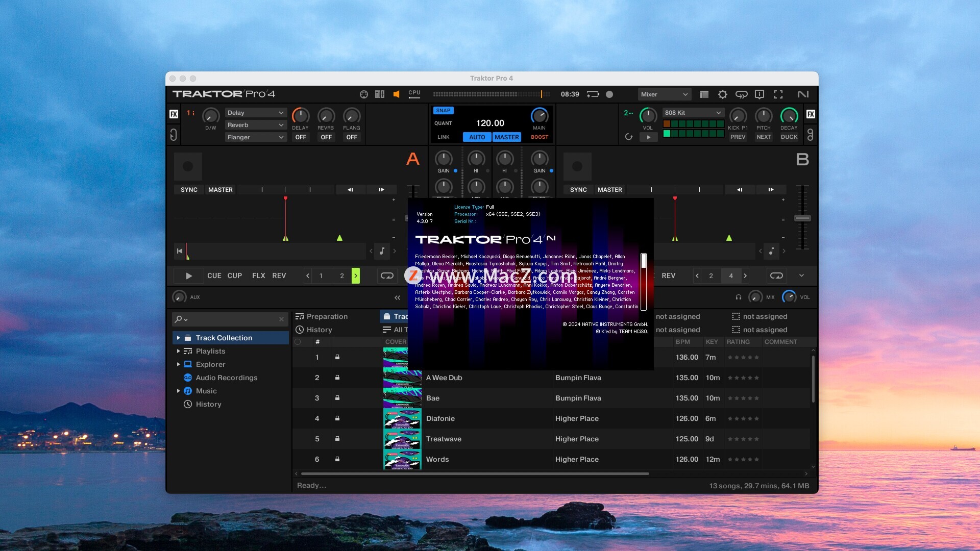Screen dimensions: 980x551
Task: Open the Mixer layout dropdown
Action: [664, 94]
